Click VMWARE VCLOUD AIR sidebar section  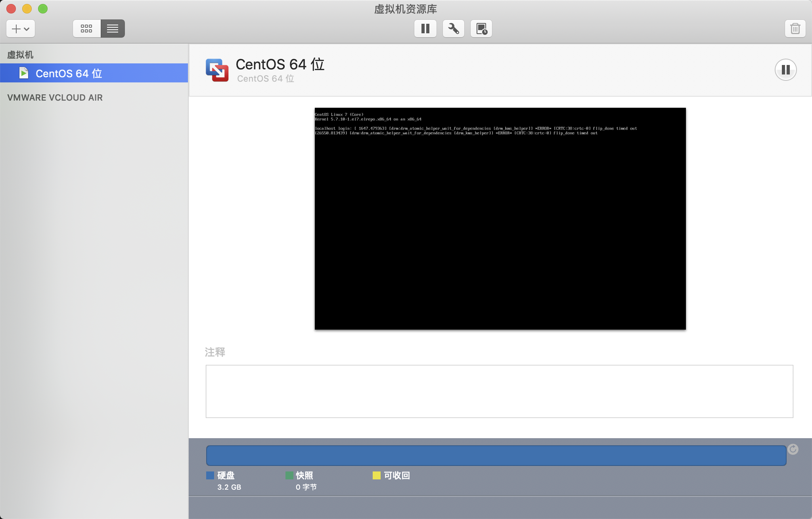[x=55, y=97]
